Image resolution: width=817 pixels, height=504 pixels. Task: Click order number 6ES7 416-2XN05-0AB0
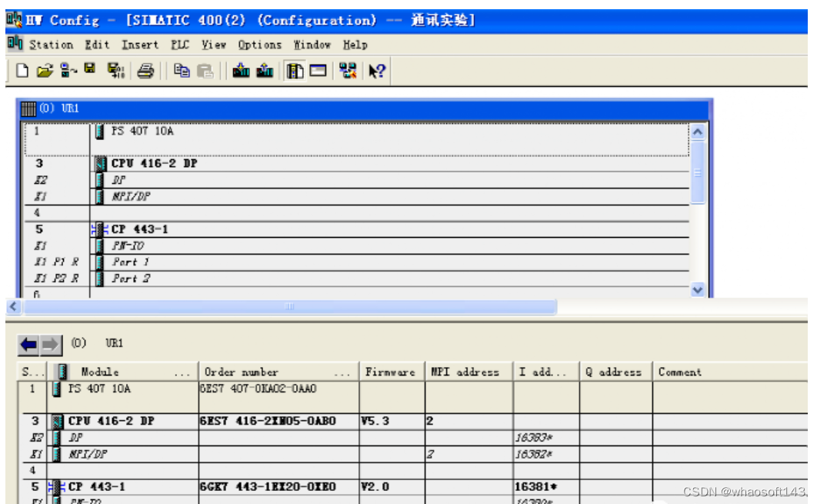coord(268,421)
